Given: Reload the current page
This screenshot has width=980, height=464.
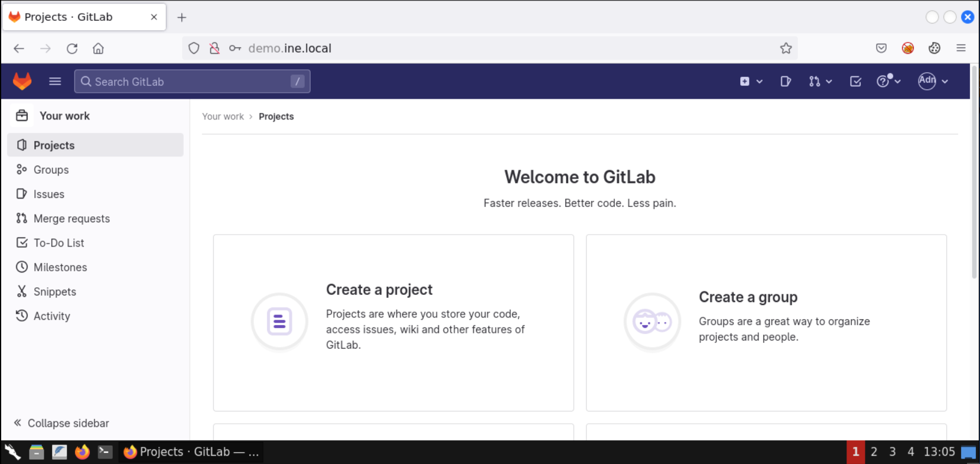Looking at the screenshot, I should (72, 48).
